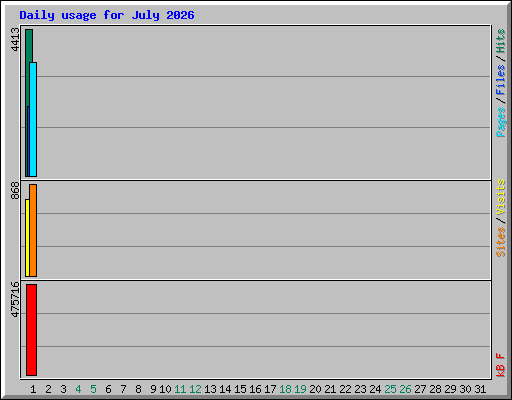Viewport: 512px width, 400px height.
Task: Click day 26 on the x-axis
Action: pyautogui.click(x=405, y=389)
